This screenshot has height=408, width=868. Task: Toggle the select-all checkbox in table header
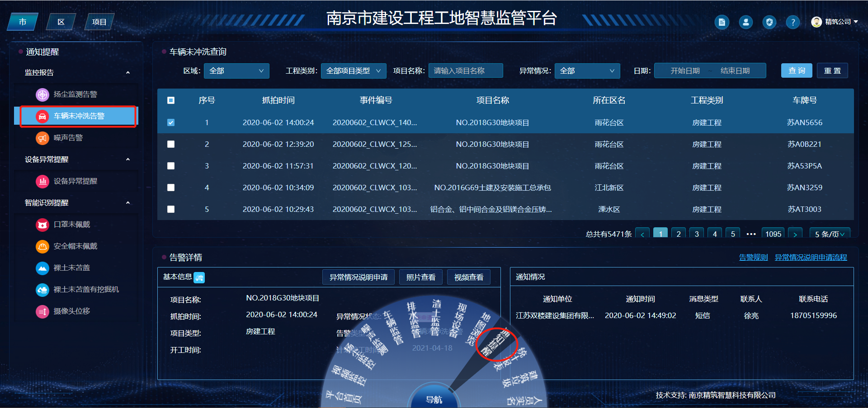[x=171, y=100]
